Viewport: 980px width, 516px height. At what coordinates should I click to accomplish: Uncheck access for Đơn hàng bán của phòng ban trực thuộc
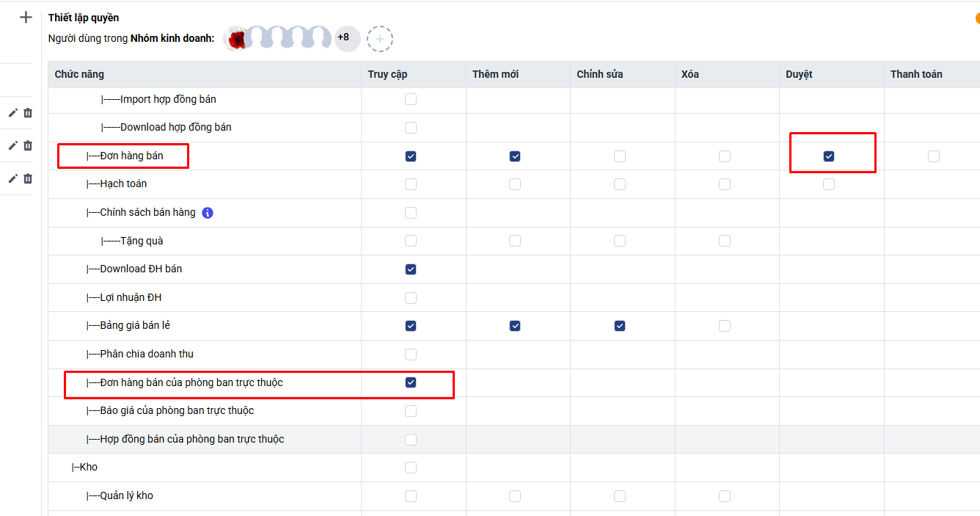[411, 382]
